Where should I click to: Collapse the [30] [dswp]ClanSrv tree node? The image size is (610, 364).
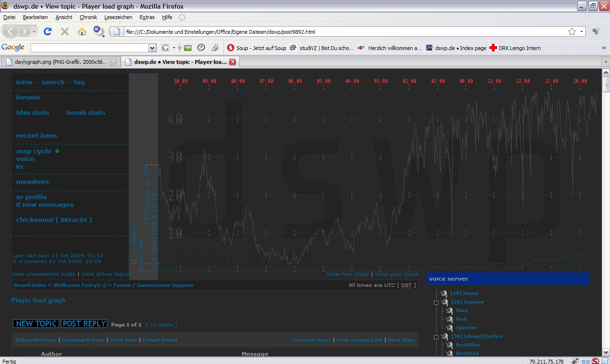[436, 337]
